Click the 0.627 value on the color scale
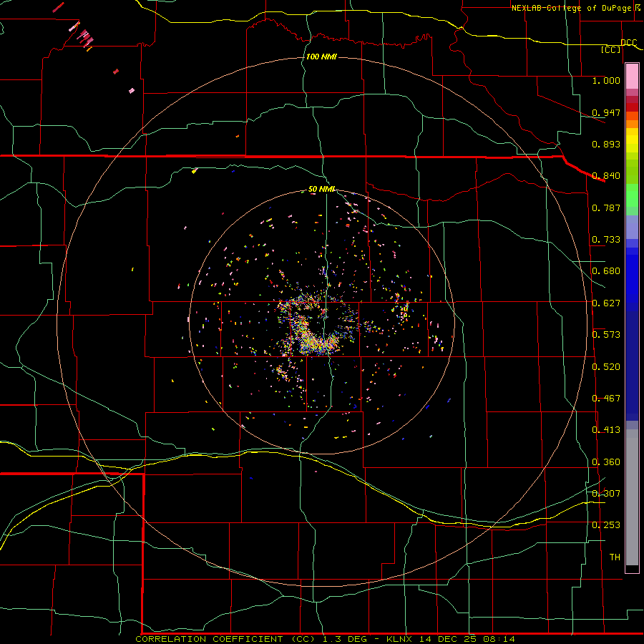The width and height of the screenshot is (644, 644). coord(606,303)
